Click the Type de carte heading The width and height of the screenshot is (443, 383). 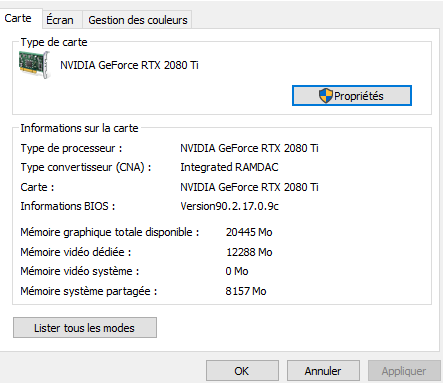click(54, 42)
